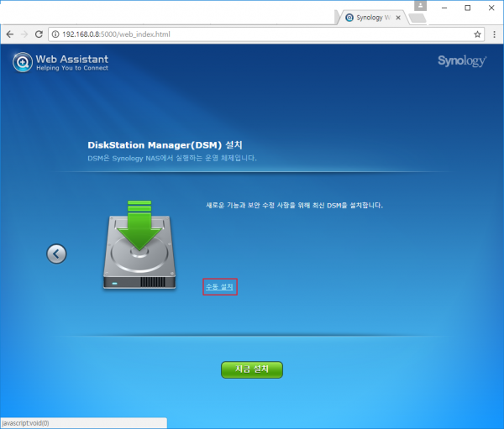Open a new tab next to the Synology tab
Screen dimensions: 504x429
417,18
